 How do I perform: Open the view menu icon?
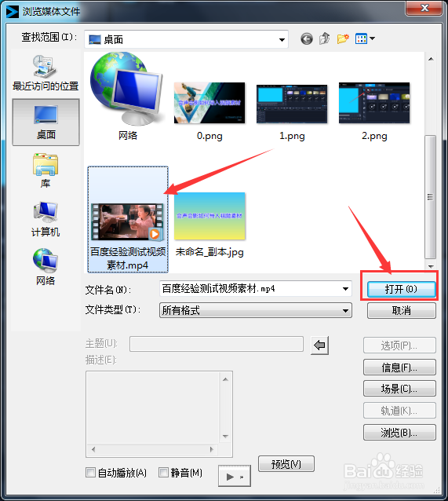[365, 39]
